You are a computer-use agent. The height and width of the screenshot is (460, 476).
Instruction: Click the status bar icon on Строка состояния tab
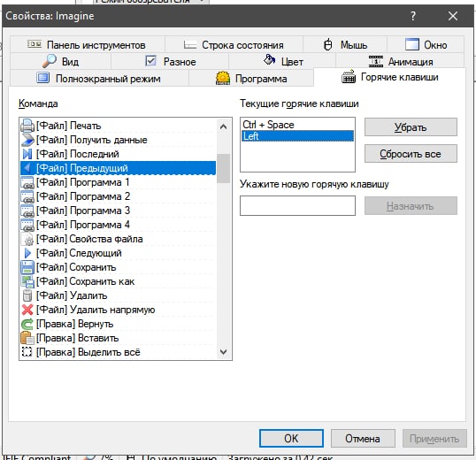click(x=190, y=45)
